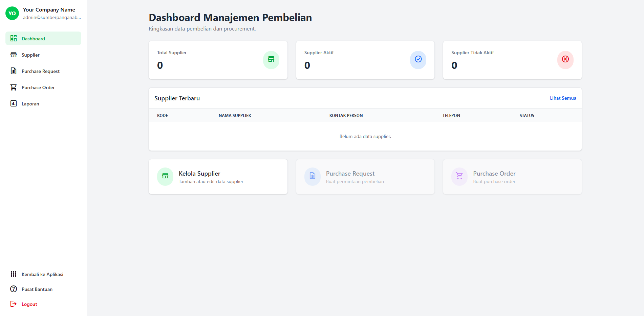The height and width of the screenshot is (316, 644).
Task: Click Your Company Name in the sidebar
Action: tap(49, 9)
